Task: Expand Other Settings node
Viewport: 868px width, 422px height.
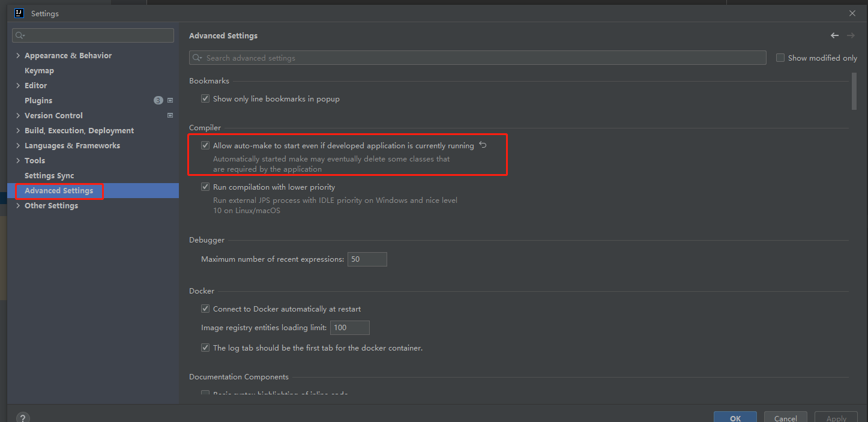Action: [18, 205]
